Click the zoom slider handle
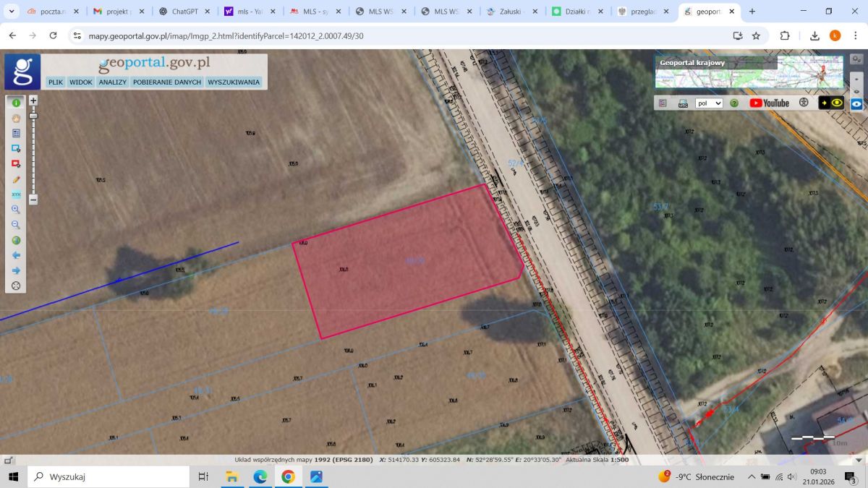 pos(33,116)
